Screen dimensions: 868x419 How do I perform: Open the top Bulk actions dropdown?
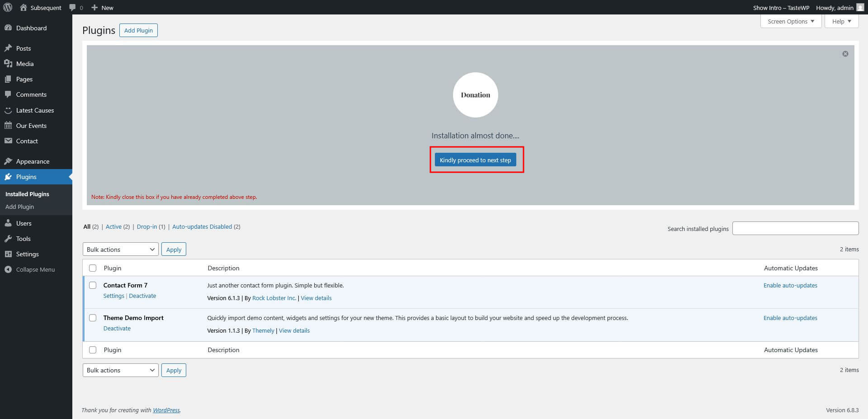pyautogui.click(x=120, y=250)
